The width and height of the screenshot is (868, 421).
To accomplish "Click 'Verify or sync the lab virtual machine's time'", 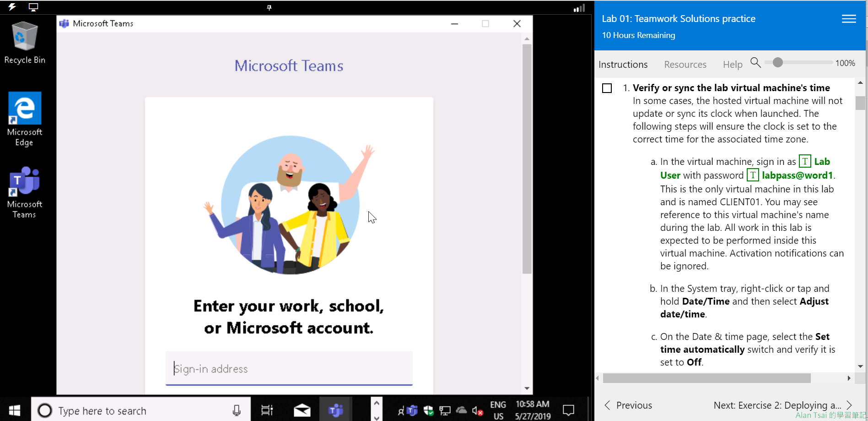I will click(x=731, y=87).
